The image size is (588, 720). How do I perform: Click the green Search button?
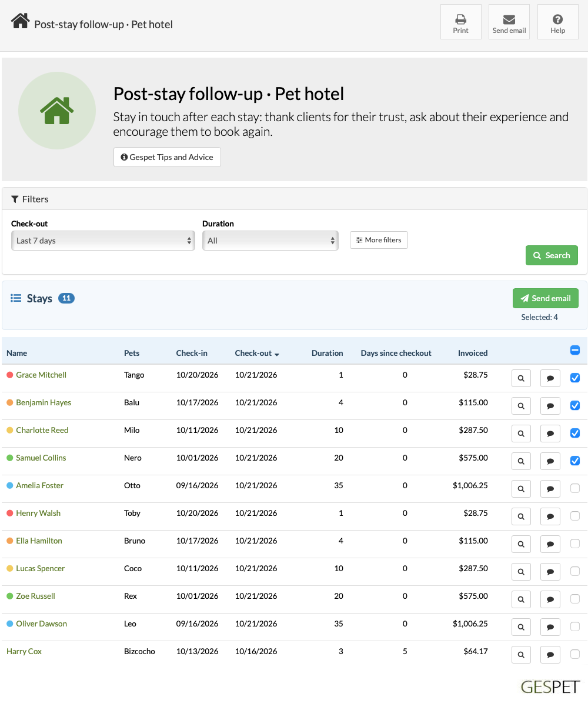click(x=552, y=255)
